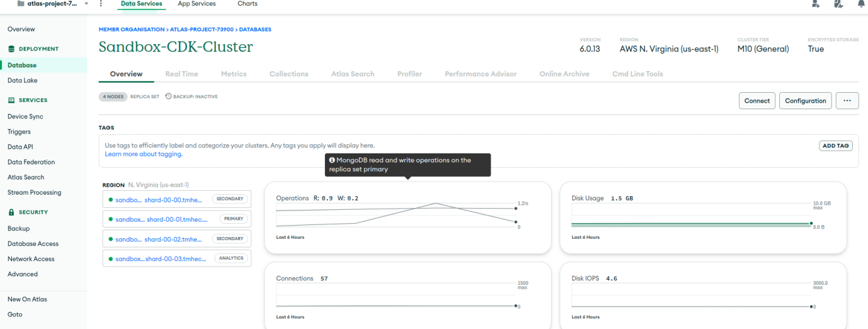Screen dimensions: 868x329
Task: Open the Collections tab
Action: 289,74
